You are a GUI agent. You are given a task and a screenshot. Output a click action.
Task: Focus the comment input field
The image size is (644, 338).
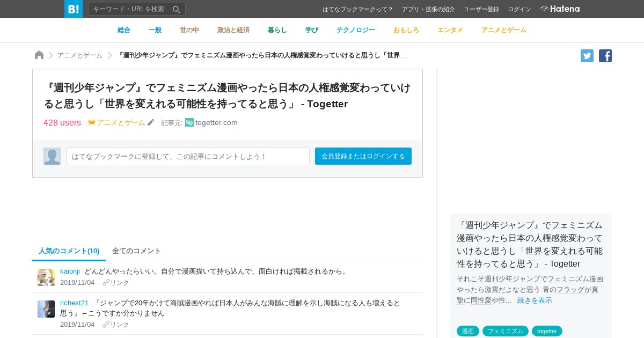pyautogui.click(x=188, y=156)
